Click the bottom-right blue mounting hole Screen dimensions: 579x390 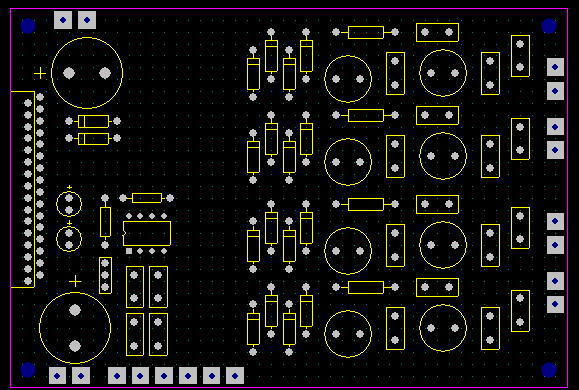coord(549,370)
